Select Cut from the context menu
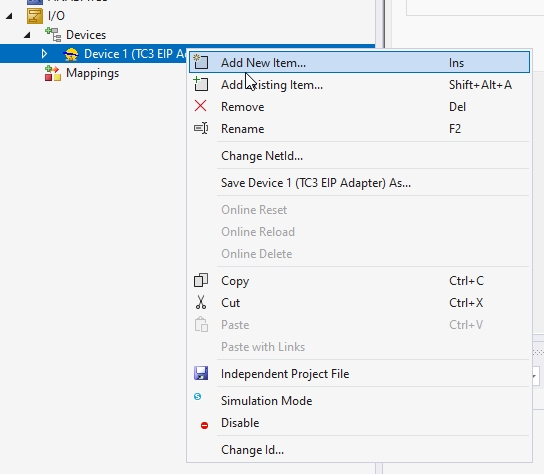544x474 pixels. (359, 303)
